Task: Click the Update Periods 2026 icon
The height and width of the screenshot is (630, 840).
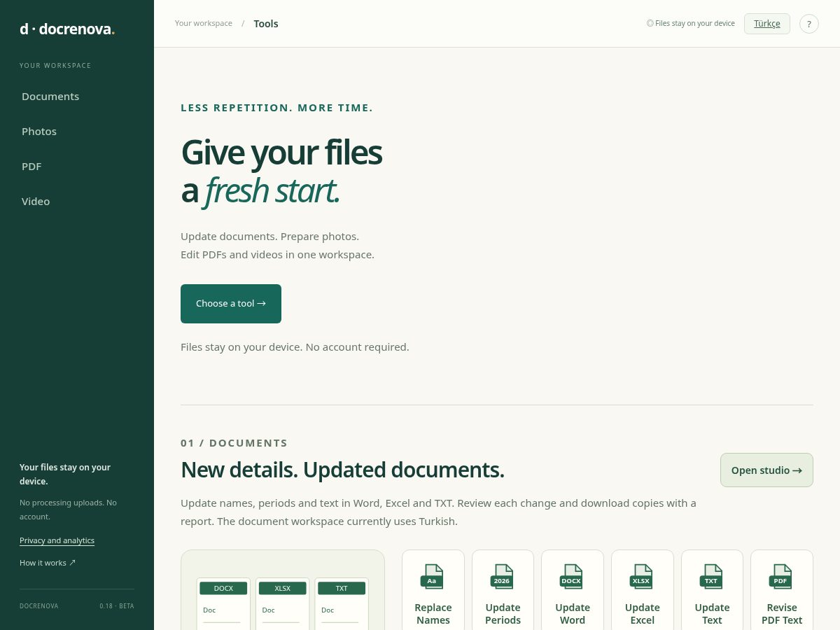Action: [x=503, y=577]
